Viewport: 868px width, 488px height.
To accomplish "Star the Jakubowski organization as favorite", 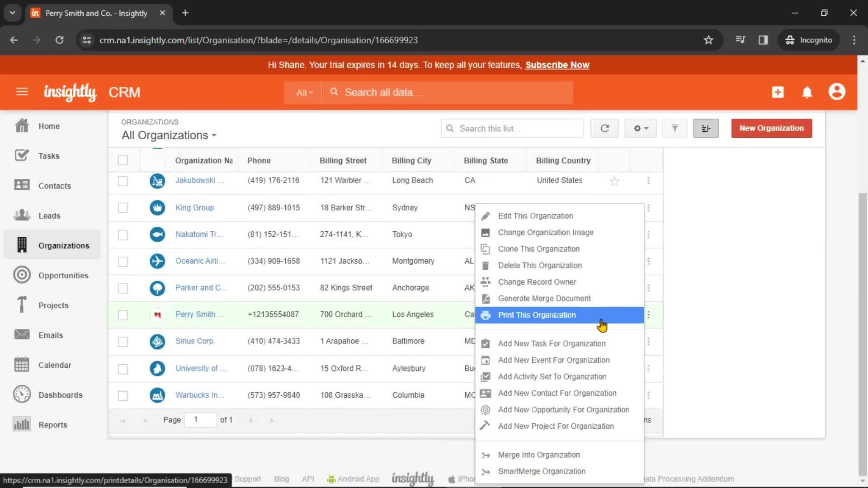I will [614, 181].
